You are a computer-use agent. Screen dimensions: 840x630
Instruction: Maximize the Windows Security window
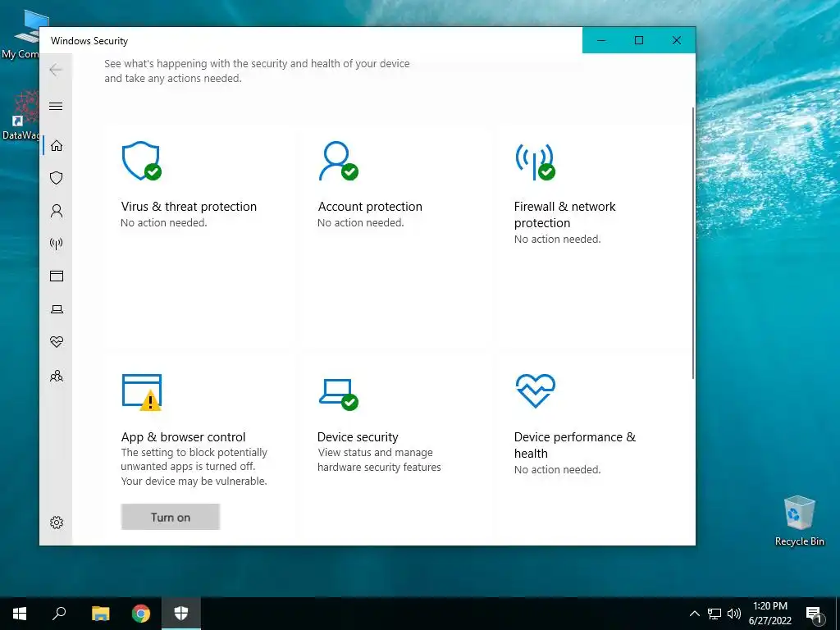[x=638, y=40]
